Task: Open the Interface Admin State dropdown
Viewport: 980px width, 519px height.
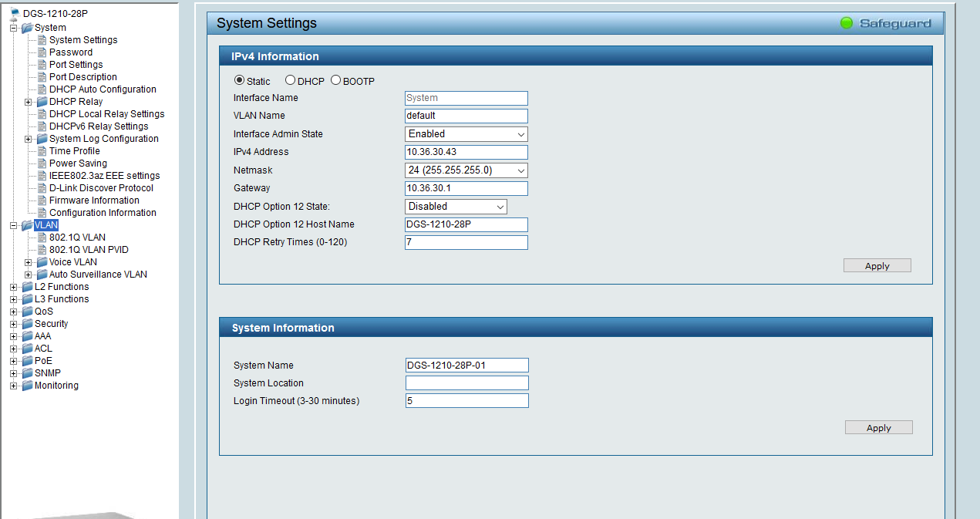Action: pos(466,134)
